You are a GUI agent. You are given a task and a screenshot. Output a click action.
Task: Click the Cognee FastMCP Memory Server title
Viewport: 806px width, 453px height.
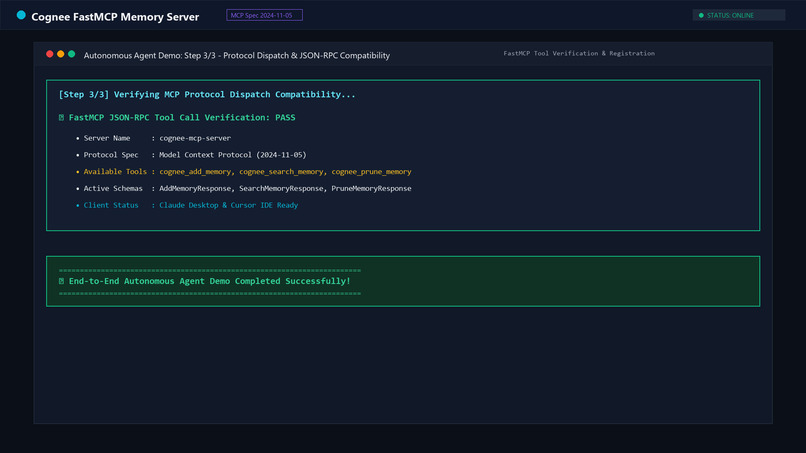(x=115, y=17)
